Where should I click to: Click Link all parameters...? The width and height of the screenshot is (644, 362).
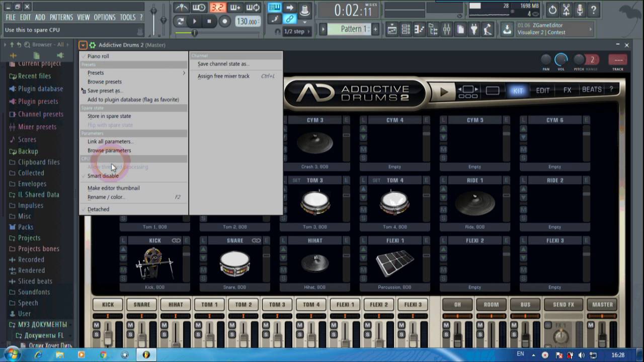134,142
